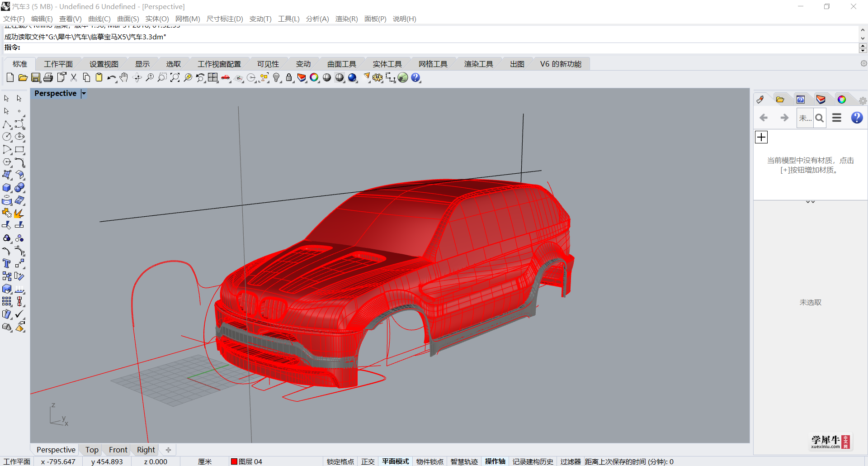Viewport: 868px width, 466px height.
Task: Click the color wheel properties icon in toolbar
Action: pyautogui.click(x=314, y=78)
